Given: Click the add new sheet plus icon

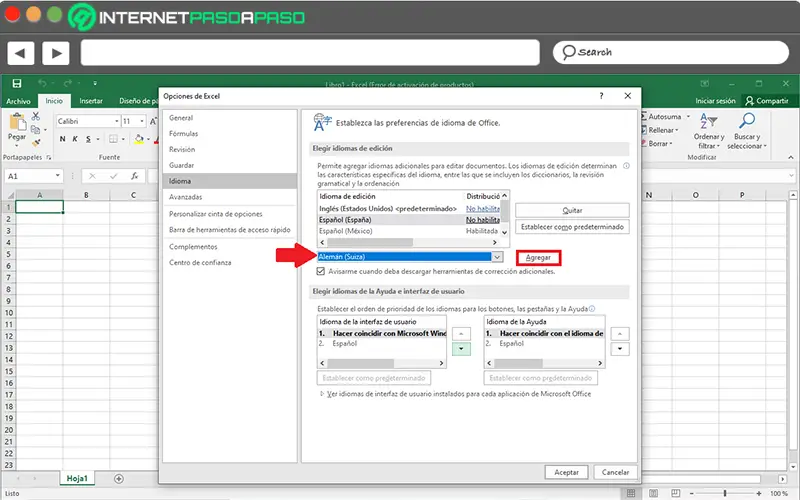Looking at the screenshot, I should 119,479.
